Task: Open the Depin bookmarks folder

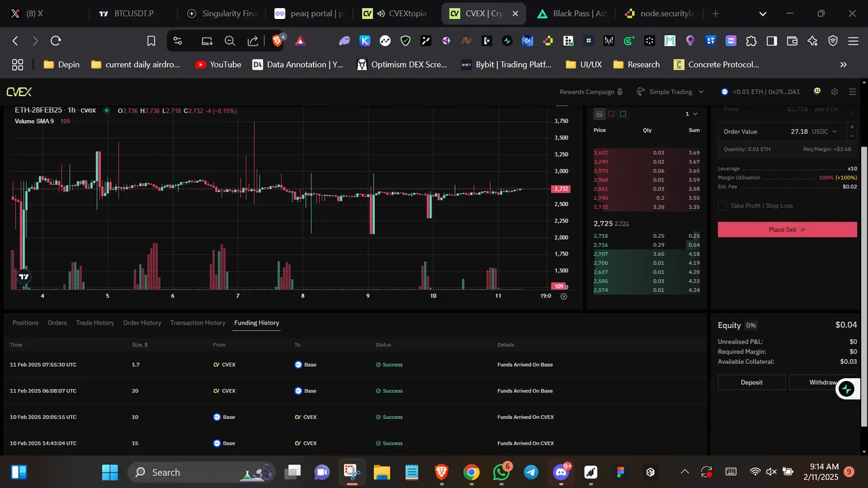Action: coord(61,64)
